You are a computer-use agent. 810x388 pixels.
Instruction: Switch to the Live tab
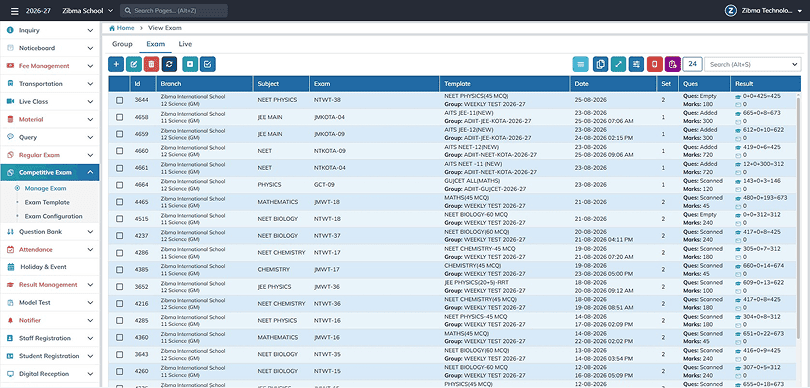pos(185,44)
